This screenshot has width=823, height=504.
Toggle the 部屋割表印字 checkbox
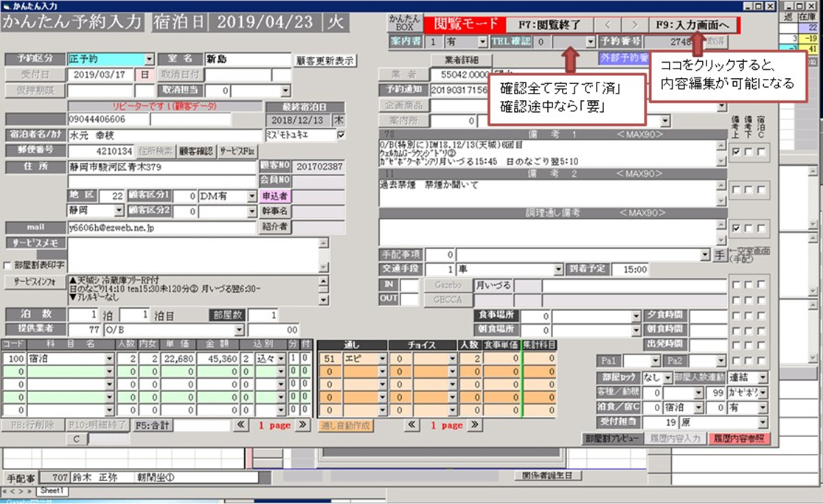7,265
